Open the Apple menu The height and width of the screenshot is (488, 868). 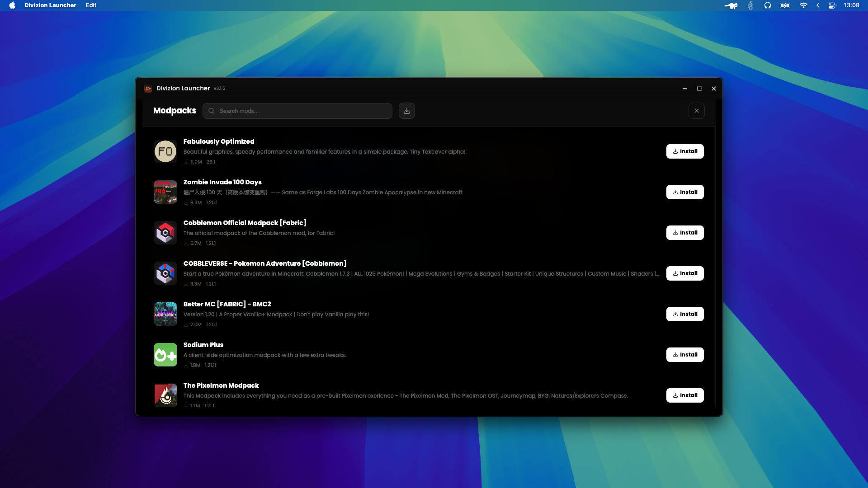point(12,5)
